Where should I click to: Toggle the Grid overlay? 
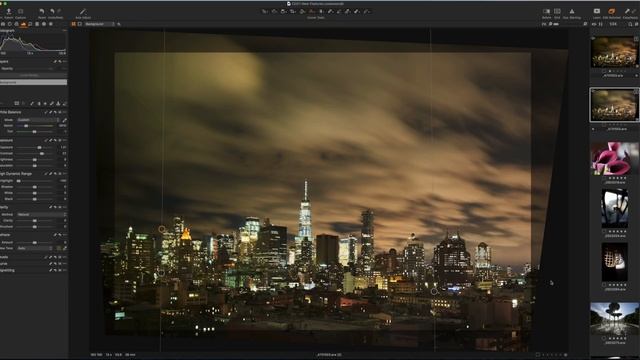pos(557,11)
